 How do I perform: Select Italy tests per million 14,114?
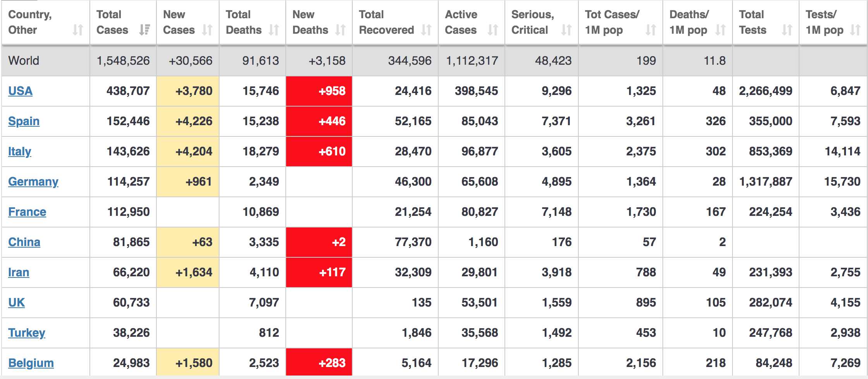(x=842, y=152)
